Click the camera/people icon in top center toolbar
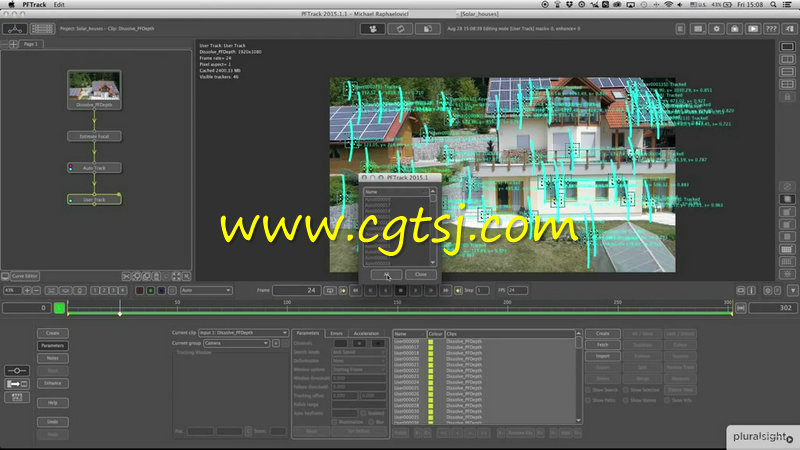This screenshot has width=800, height=450. coord(373,29)
